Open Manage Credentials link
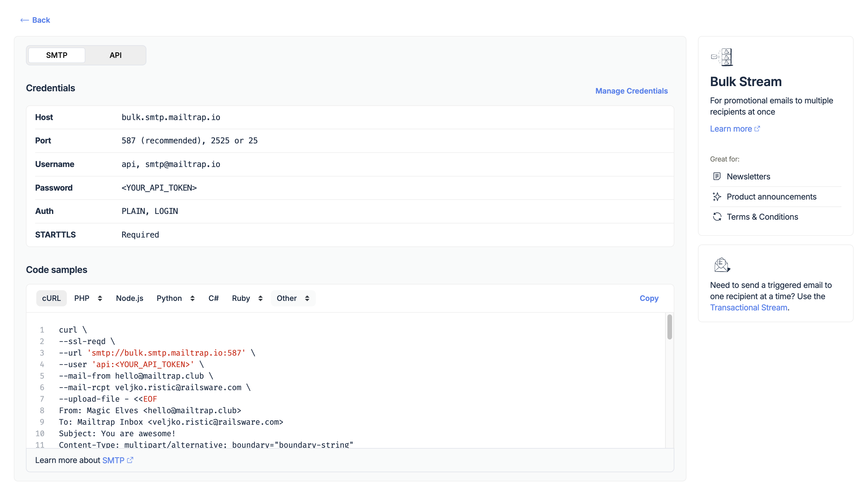Screen dimensions: 868x501 (x=631, y=91)
